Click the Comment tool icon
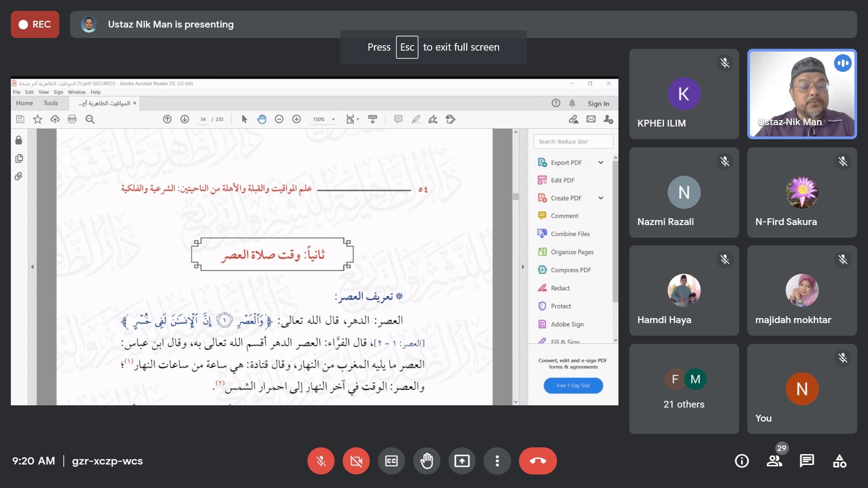This screenshot has width=868, height=488. [x=541, y=216]
